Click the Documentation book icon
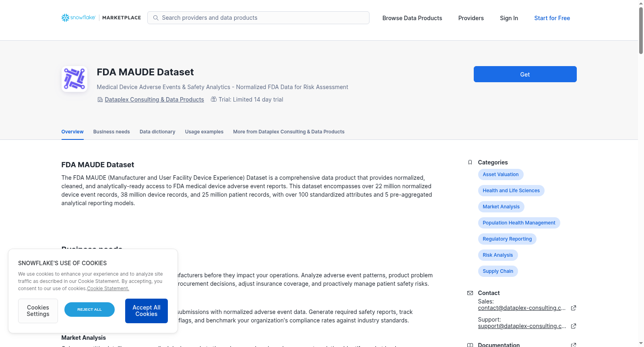The width and height of the screenshot is (644, 347). tap(470, 345)
